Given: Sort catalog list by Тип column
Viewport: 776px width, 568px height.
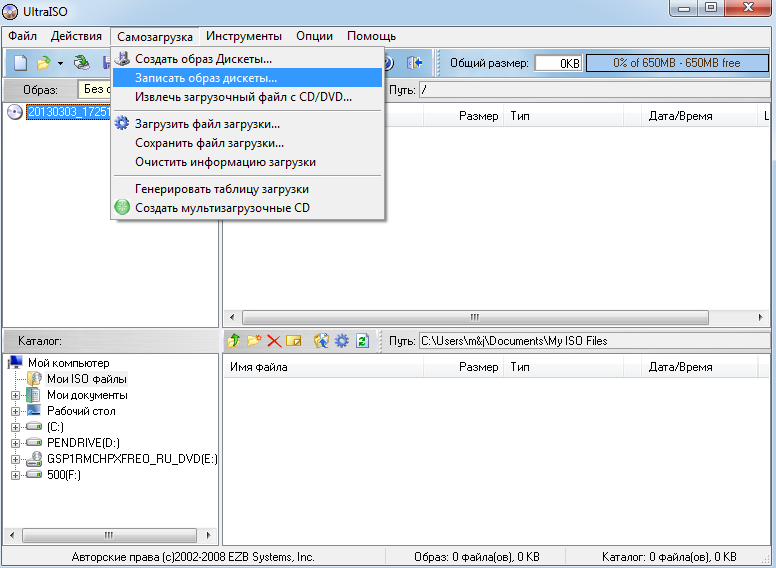Looking at the screenshot, I should click(564, 367).
